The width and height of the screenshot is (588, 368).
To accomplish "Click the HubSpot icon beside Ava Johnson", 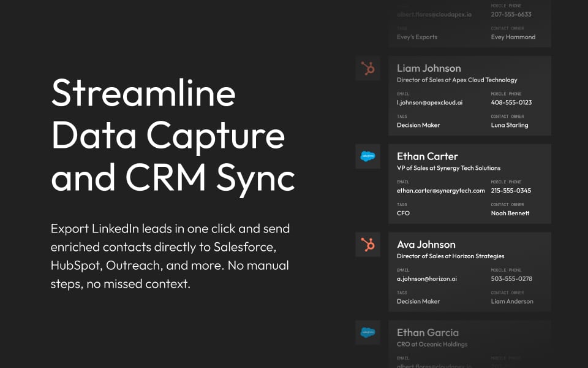I will coord(368,245).
